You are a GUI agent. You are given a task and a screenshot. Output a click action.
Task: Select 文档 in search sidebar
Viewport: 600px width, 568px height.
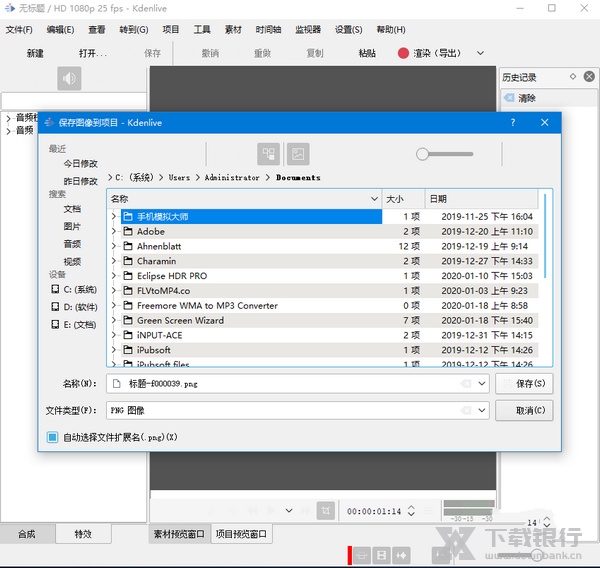pyautogui.click(x=72, y=209)
